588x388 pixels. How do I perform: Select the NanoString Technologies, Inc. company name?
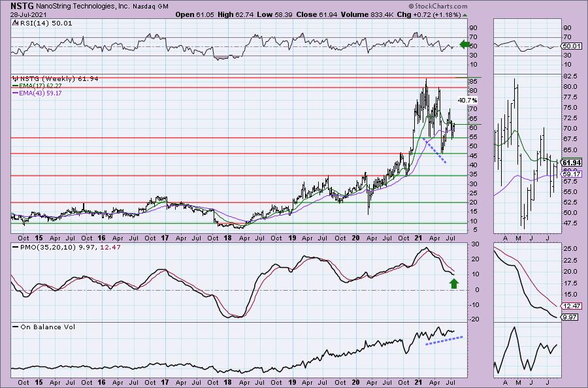(84, 7)
